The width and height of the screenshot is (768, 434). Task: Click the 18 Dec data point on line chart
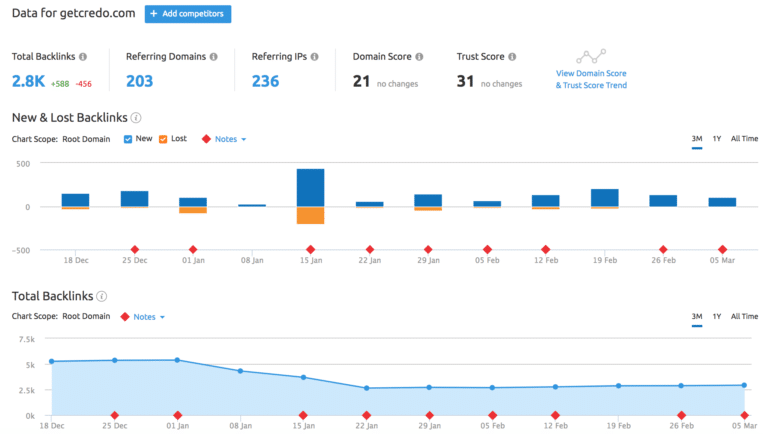pyautogui.click(x=51, y=362)
